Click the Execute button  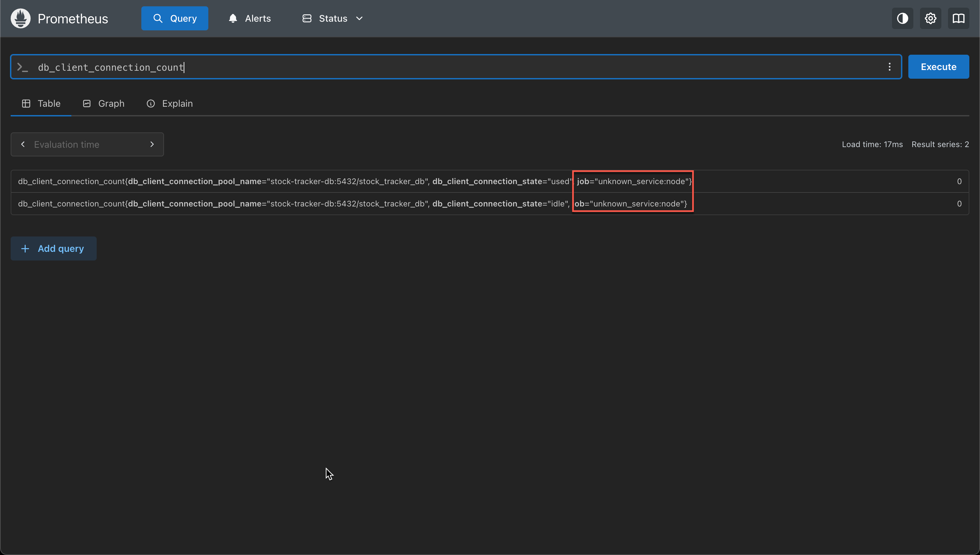(x=938, y=67)
